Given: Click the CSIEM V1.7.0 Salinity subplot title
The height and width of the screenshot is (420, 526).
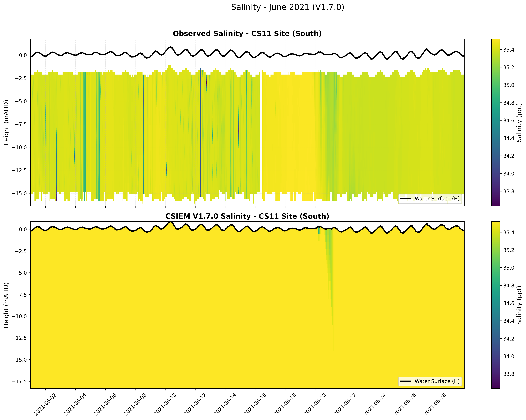Looking at the screenshot, I should (x=247, y=216).
